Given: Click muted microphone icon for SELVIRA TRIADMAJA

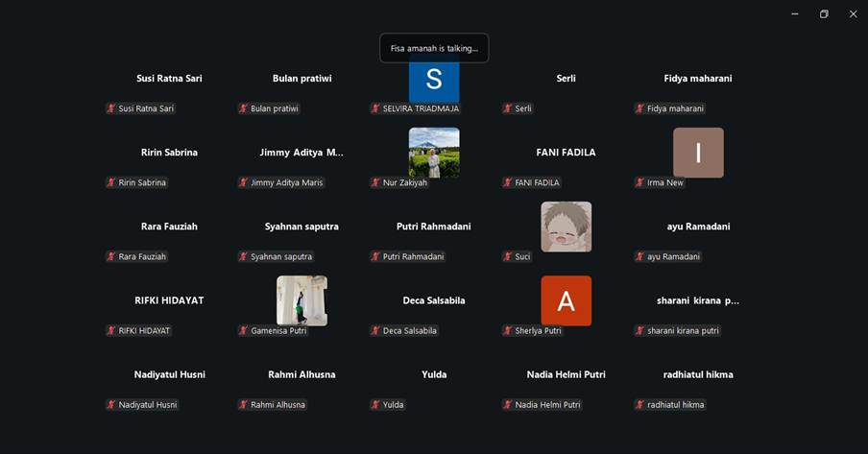Looking at the screenshot, I should coord(375,108).
